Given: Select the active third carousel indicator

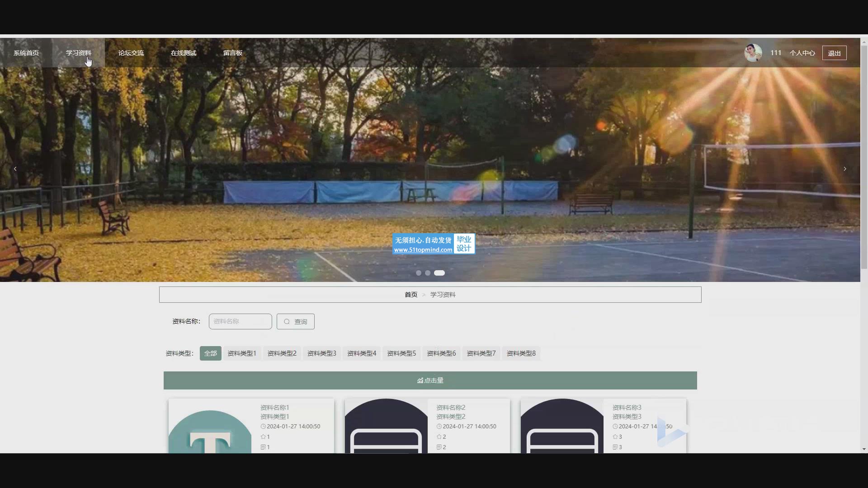Looking at the screenshot, I should point(439,273).
